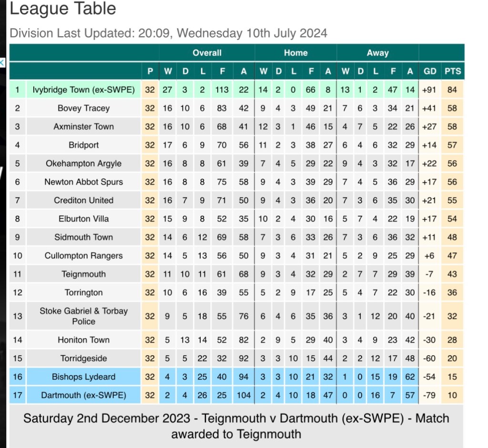Click Okehampton Argyle team name
488x448 pixels.
pyautogui.click(x=83, y=163)
